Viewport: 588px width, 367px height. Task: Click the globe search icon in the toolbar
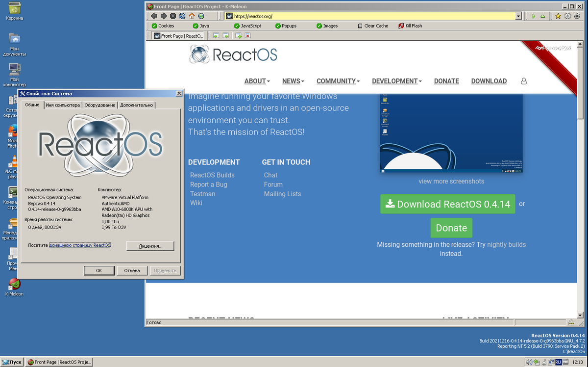tap(201, 16)
